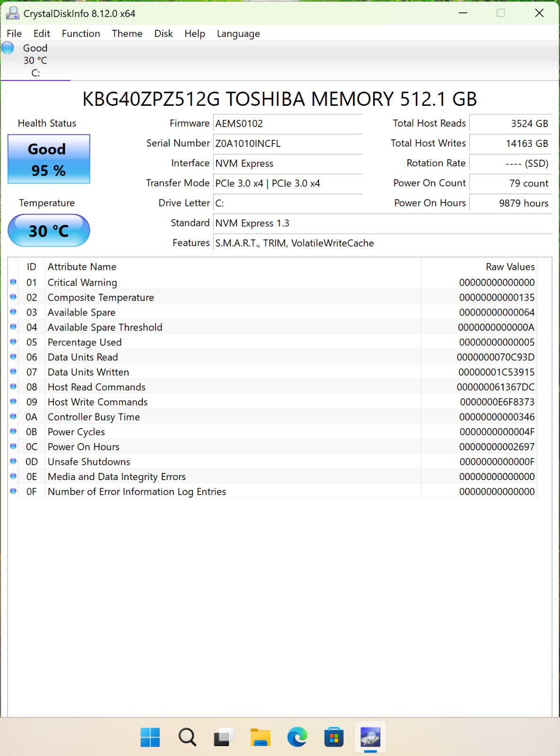Launch Microsoft Edge from the taskbar

[x=297, y=737]
